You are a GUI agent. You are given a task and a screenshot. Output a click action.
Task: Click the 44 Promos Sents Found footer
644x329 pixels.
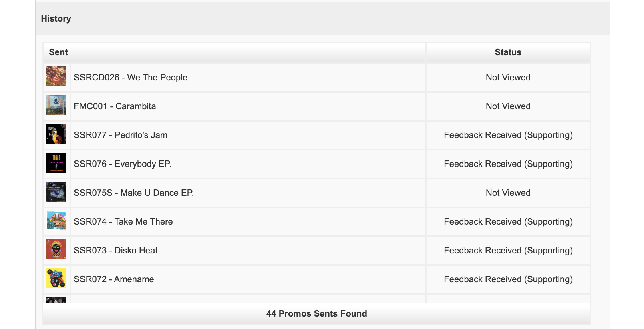click(x=316, y=314)
